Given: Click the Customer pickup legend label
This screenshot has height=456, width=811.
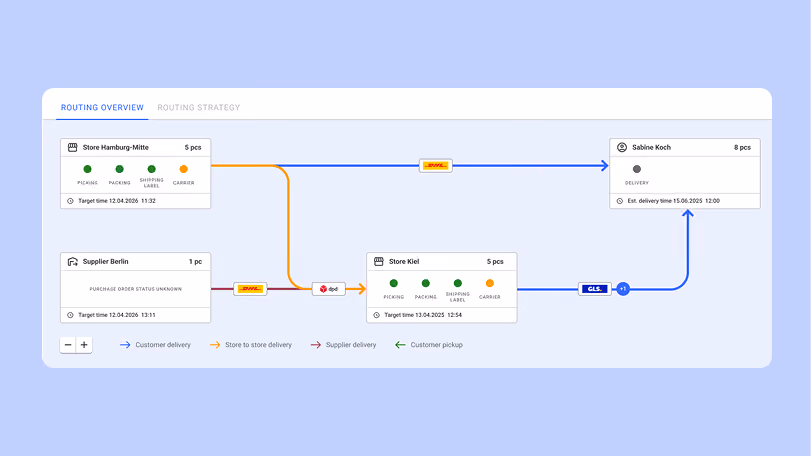Looking at the screenshot, I should [437, 345].
